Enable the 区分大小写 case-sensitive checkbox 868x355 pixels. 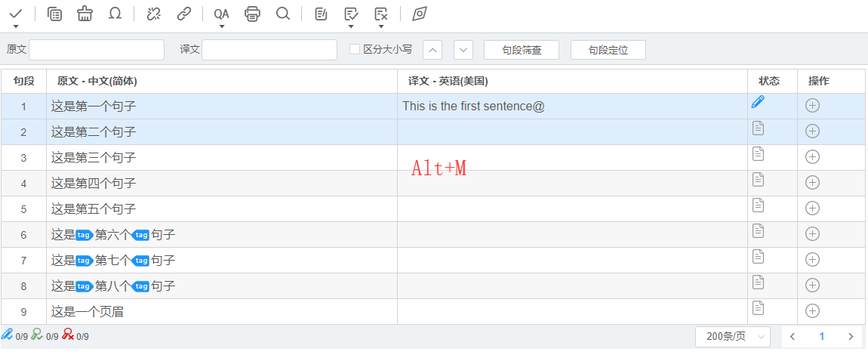point(354,50)
